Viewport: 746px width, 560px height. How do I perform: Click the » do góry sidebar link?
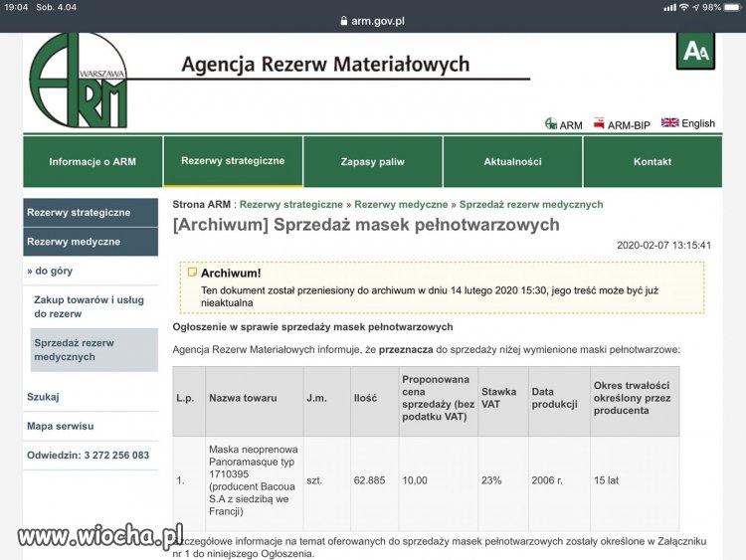click(50, 271)
